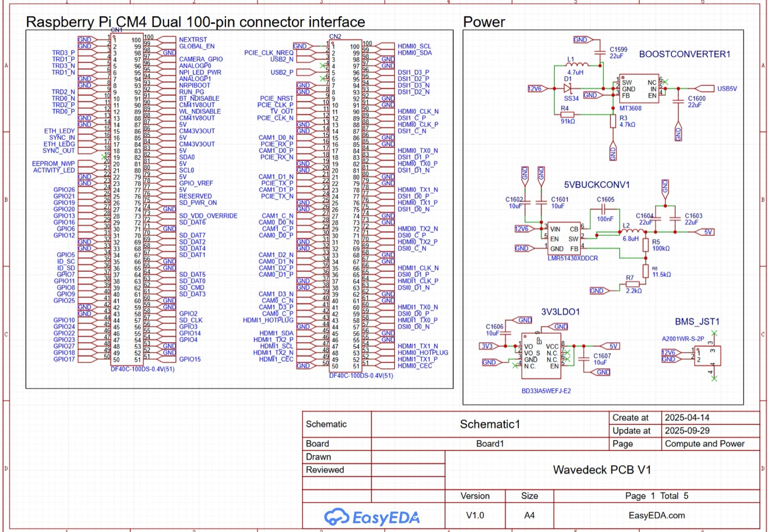Click the Raspberry Pi CM4 connector interface title
Viewport: 769px width, 532px height.
pos(195,22)
